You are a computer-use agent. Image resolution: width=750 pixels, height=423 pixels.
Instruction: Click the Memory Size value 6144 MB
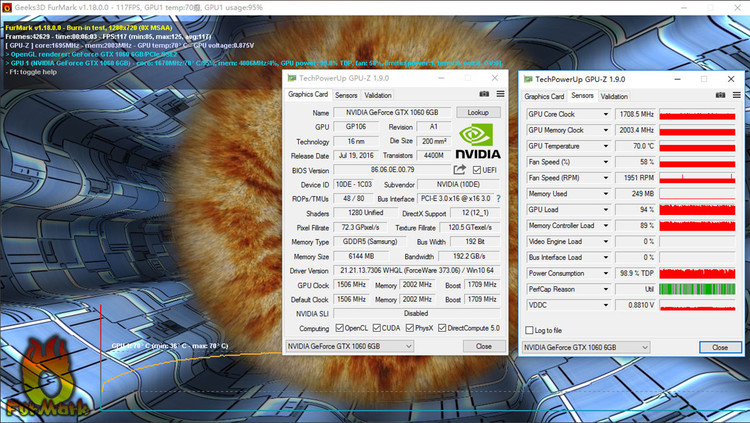coord(361,256)
